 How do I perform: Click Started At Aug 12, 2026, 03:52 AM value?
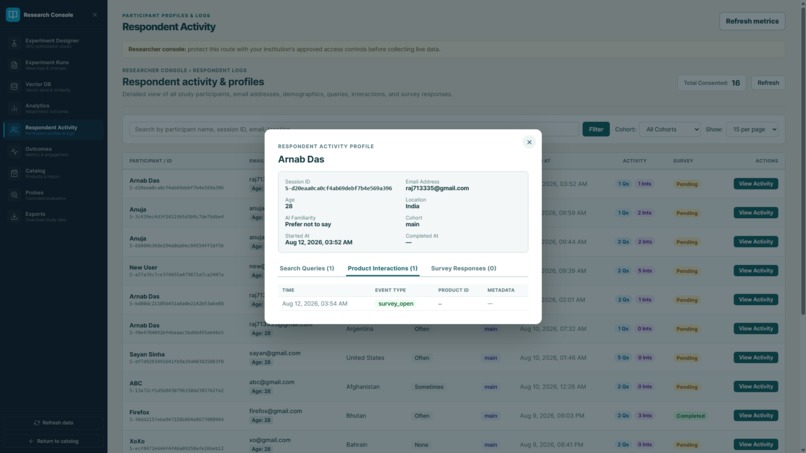[x=319, y=242]
